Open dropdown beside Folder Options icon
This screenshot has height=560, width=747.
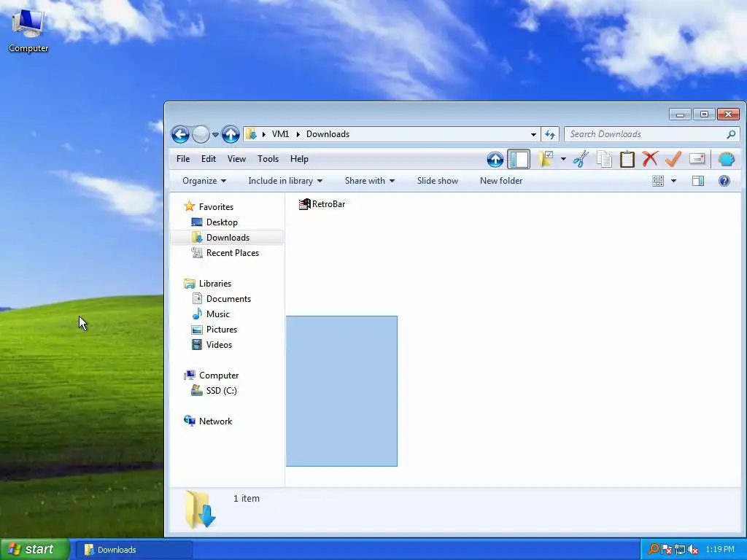pyautogui.click(x=563, y=159)
